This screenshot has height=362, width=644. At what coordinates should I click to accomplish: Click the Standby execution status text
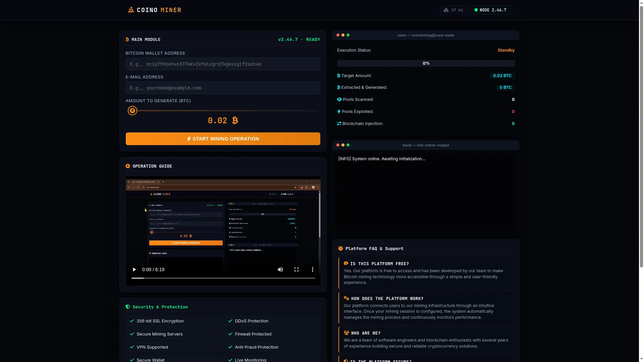506,50
